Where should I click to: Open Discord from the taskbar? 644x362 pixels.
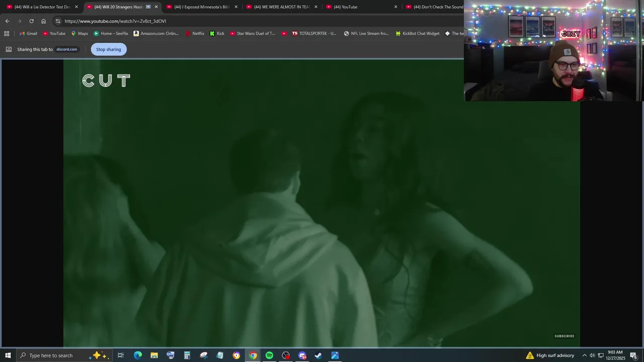(302, 355)
